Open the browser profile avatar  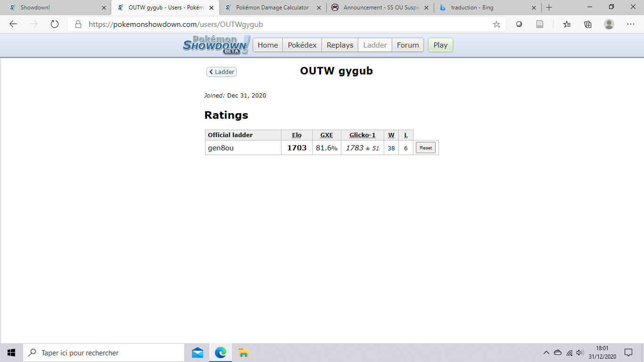tap(609, 24)
